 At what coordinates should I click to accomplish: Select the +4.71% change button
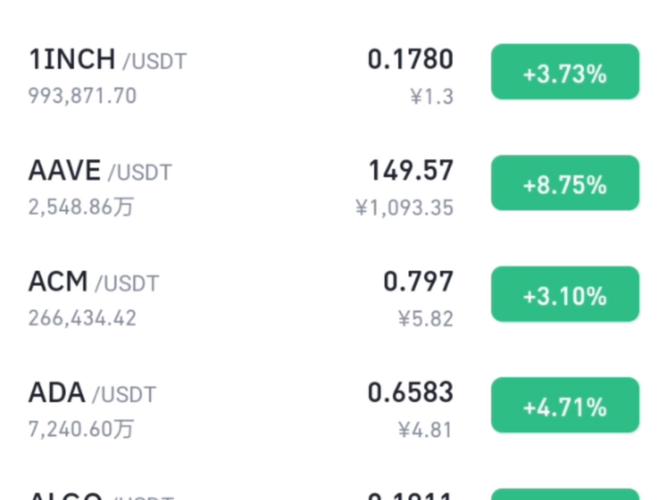[564, 405]
